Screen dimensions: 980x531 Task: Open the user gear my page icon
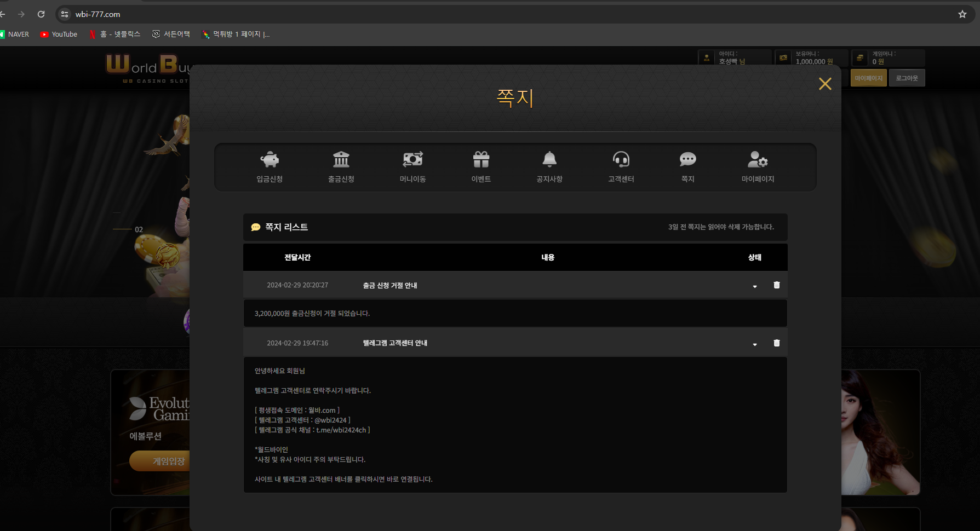(x=758, y=160)
